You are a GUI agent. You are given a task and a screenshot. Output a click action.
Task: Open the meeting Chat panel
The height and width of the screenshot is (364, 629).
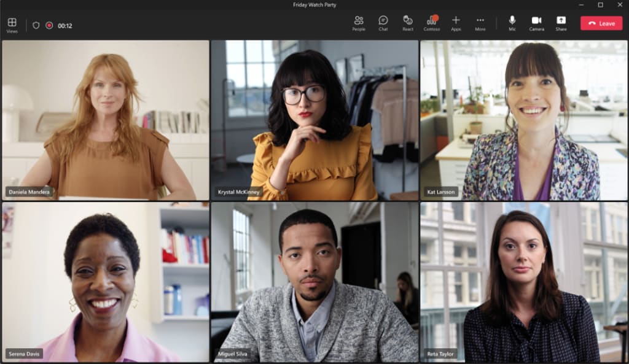[x=383, y=23]
